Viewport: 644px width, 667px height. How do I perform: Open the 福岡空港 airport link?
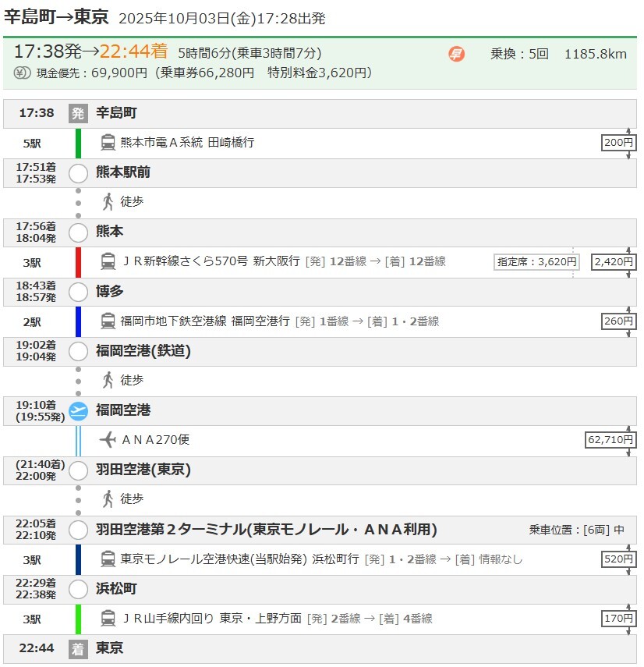coord(123,410)
